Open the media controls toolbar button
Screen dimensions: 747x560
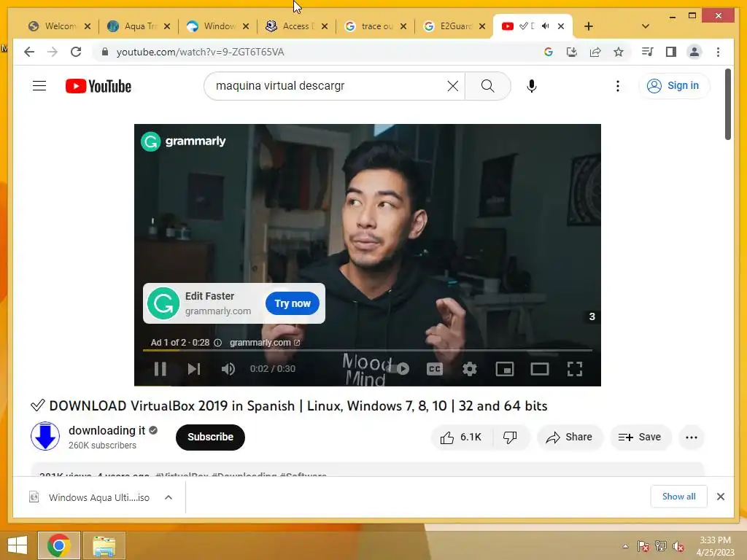coord(647,52)
